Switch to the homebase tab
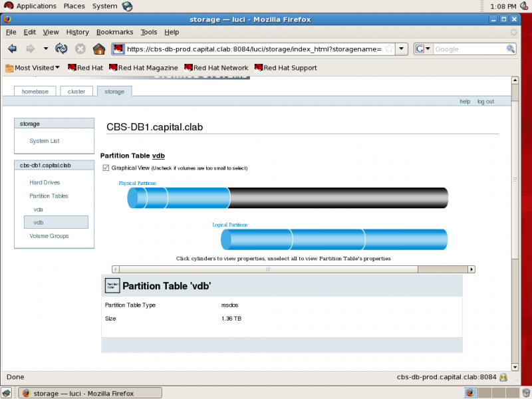Screen dimensions: 532x399 click(x=35, y=91)
